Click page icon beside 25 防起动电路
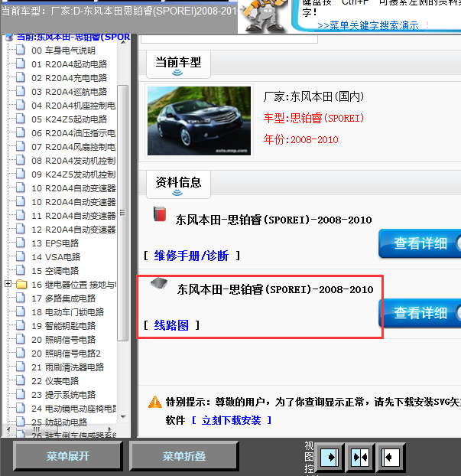 [21, 422]
